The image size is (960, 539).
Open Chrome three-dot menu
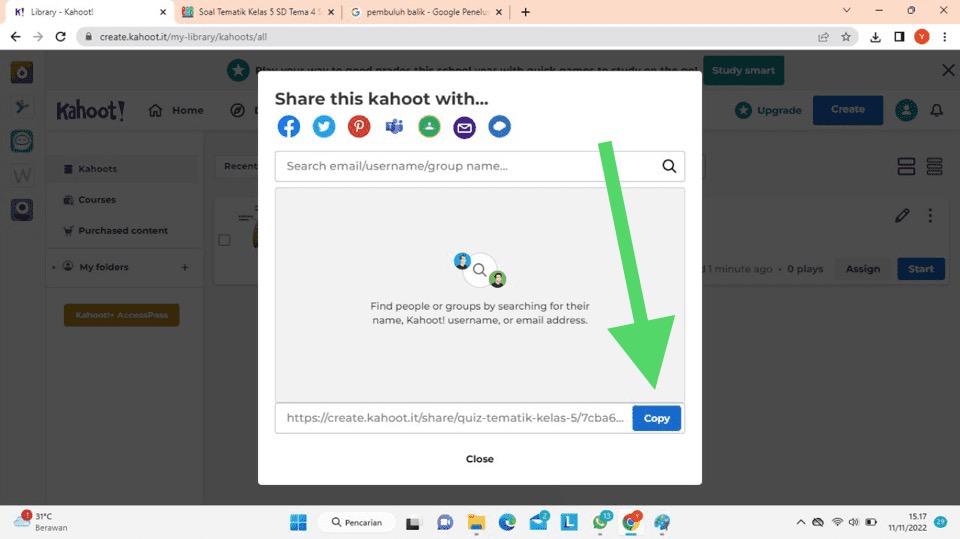coord(945,37)
